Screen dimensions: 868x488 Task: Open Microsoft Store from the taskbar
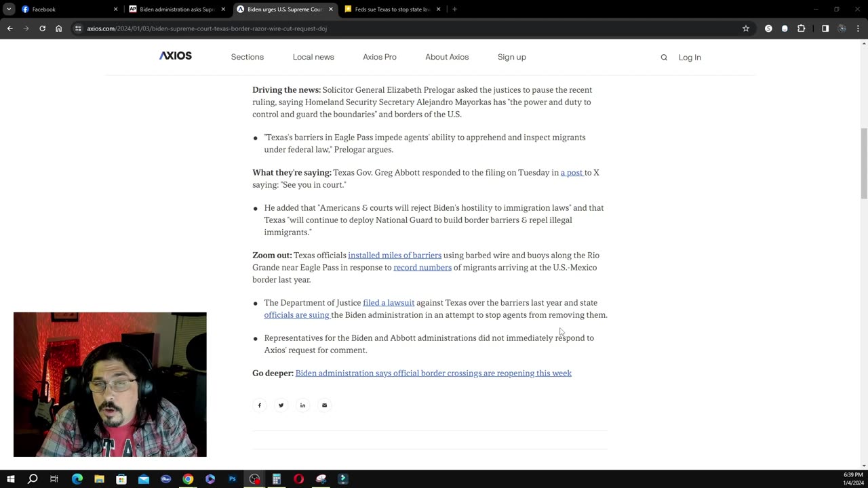click(x=121, y=479)
